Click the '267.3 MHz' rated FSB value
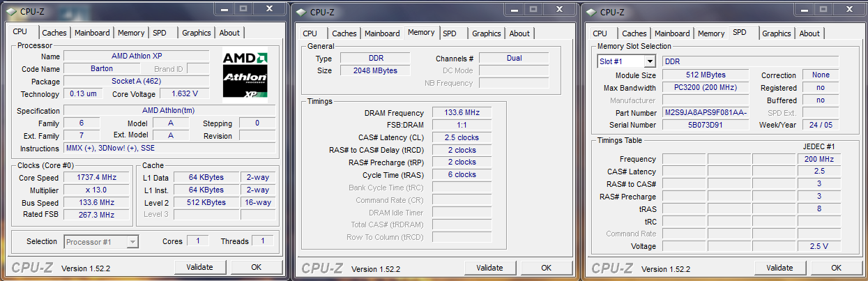This screenshot has height=281, width=868. pos(96,215)
